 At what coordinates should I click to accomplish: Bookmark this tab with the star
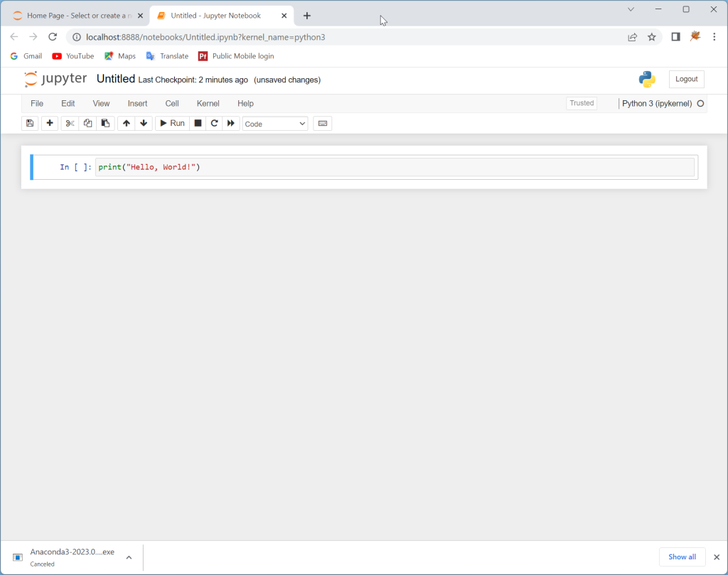point(651,37)
